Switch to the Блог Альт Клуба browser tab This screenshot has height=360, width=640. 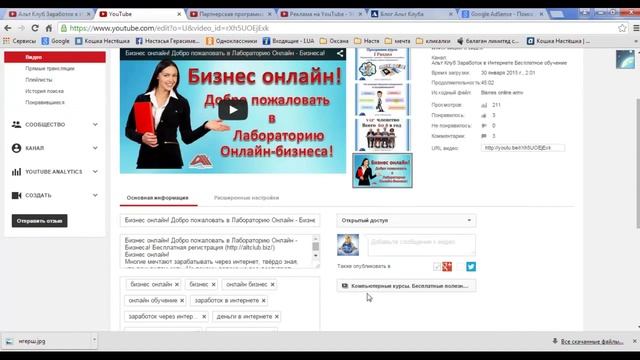412,14
